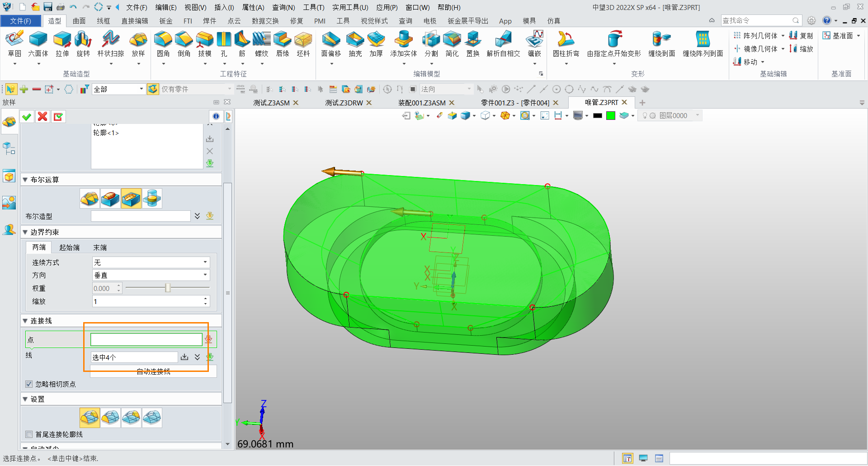Viewport: 868px width, 466px height.
Task: Open the 解析自相交 tool
Action: pos(503,44)
